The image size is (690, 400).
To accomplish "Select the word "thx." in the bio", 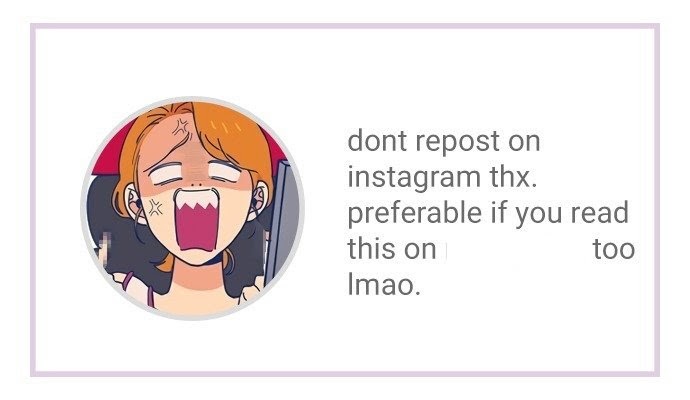I will pos(513,177).
